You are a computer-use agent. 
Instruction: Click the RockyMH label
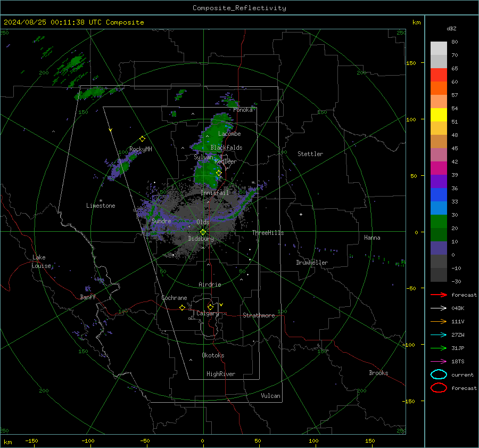pyautogui.click(x=141, y=149)
